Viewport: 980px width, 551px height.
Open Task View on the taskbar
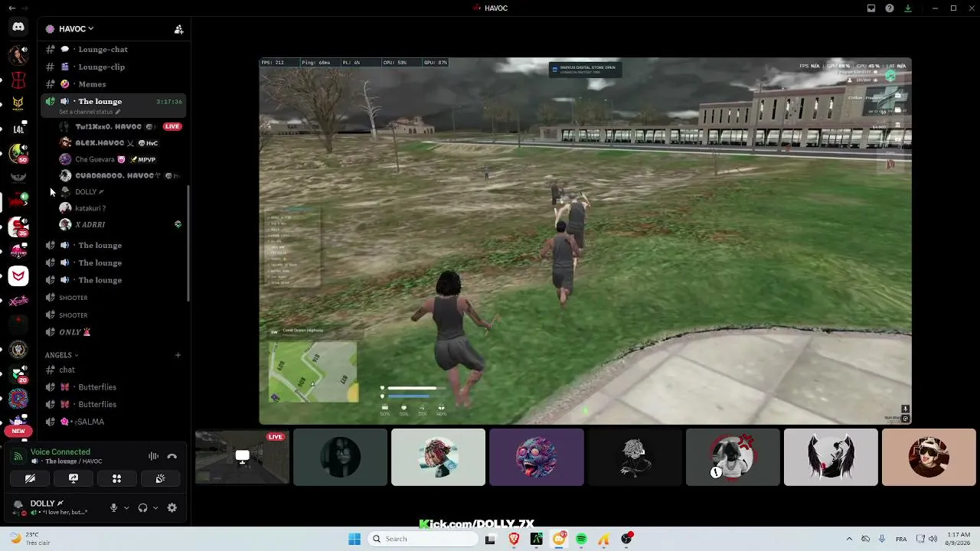point(490,539)
